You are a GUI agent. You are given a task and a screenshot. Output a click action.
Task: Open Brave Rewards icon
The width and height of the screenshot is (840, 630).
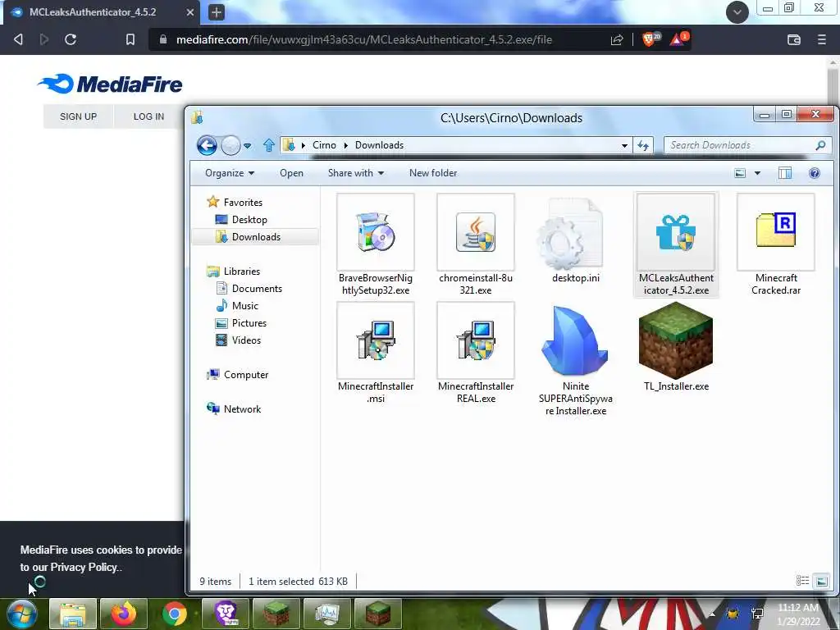click(x=678, y=39)
